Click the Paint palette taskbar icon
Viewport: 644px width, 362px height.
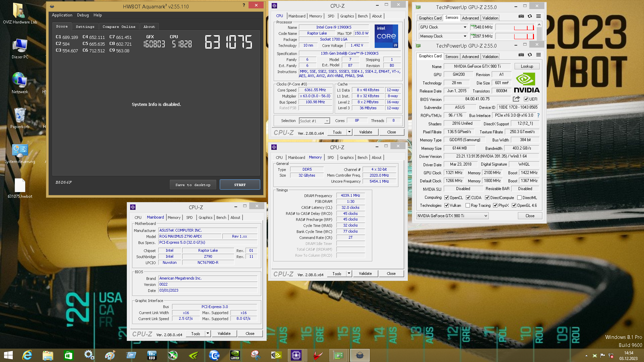click(x=110, y=355)
